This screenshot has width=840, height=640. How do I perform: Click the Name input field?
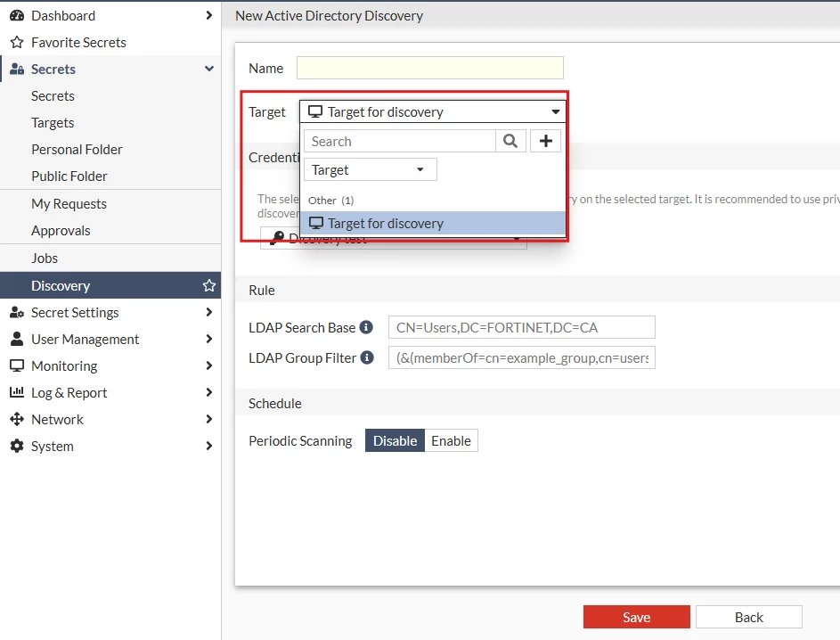tap(429, 68)
